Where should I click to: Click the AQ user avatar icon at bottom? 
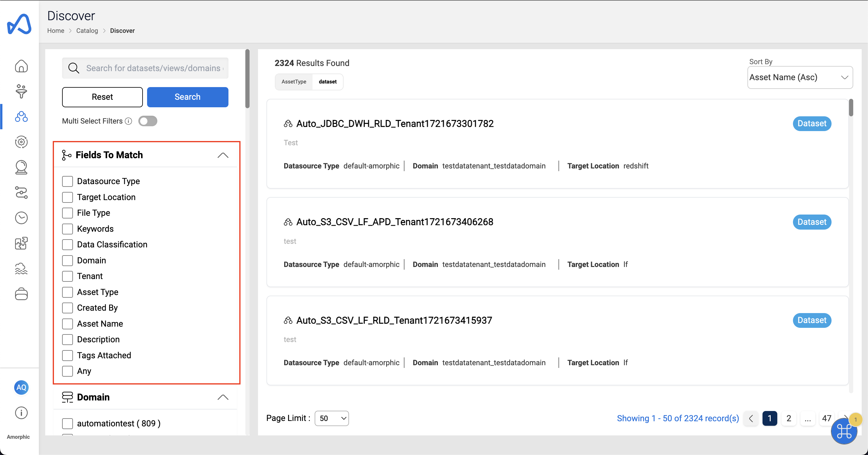21,388
